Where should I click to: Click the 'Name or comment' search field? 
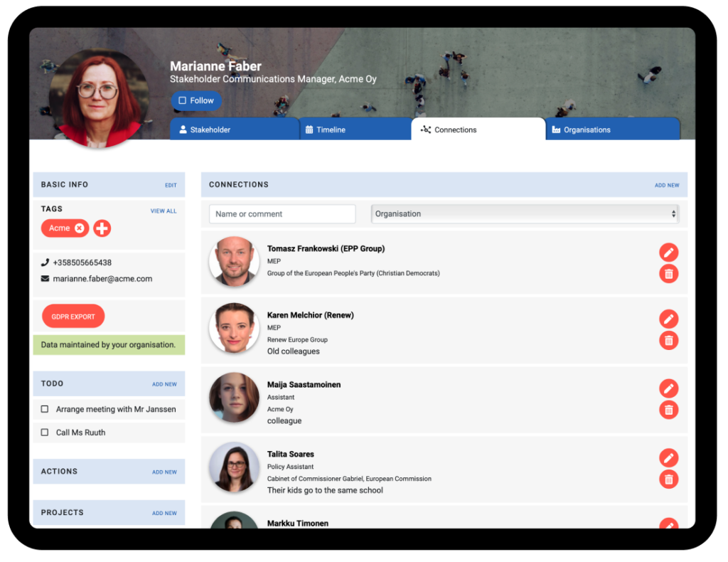click(282, 214)
